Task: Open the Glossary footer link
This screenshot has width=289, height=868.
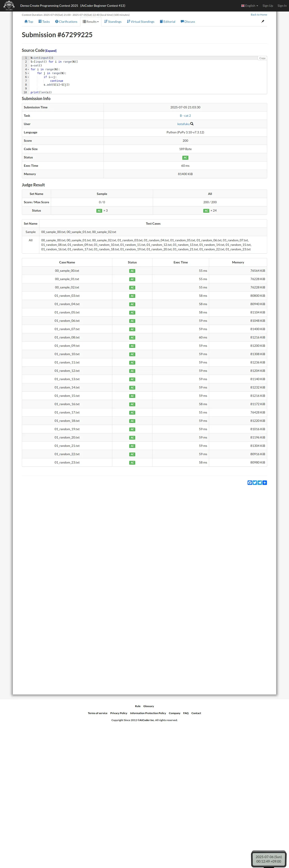Action: pos(148,706)
